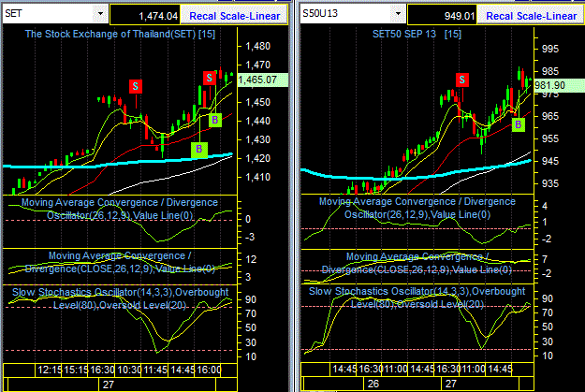Screen dimensions: 585x392
Task: Click the Stock Exchange of Thailand(SET) [15] title
Action: point(120,34)
